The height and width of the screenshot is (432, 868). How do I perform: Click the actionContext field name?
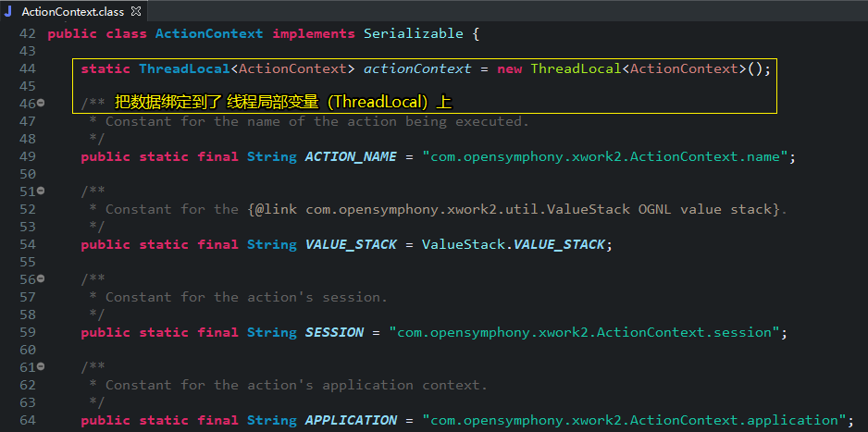[x=417, y=68]
